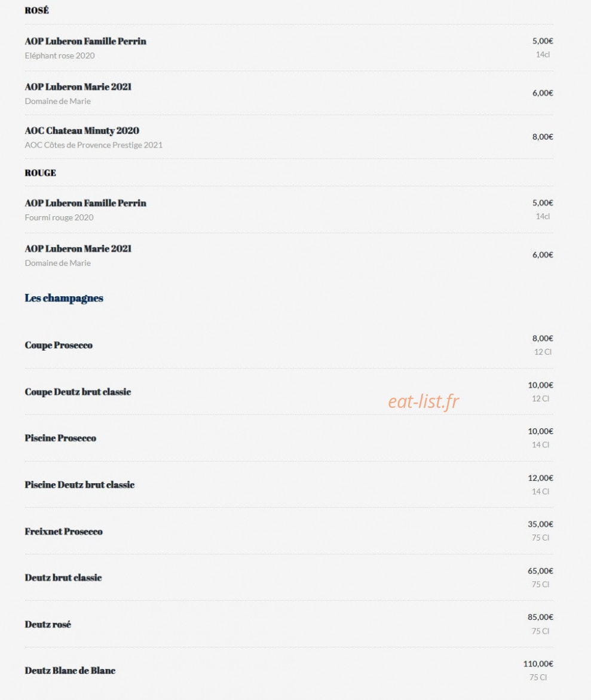Click the ROUGE section heading
591x700 pixels.
tap(40, 173)
